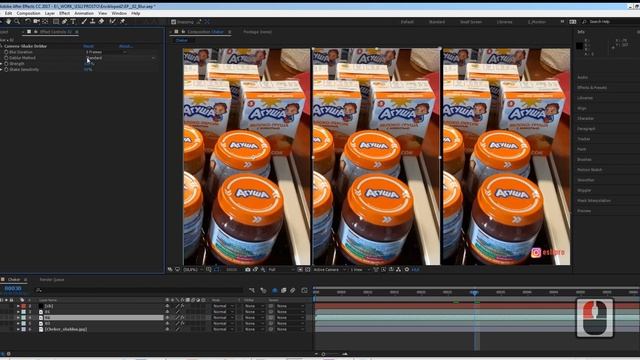Select the Clone Stamp tool
Screen dimensions: 640x360
click(x=93, y=21)
